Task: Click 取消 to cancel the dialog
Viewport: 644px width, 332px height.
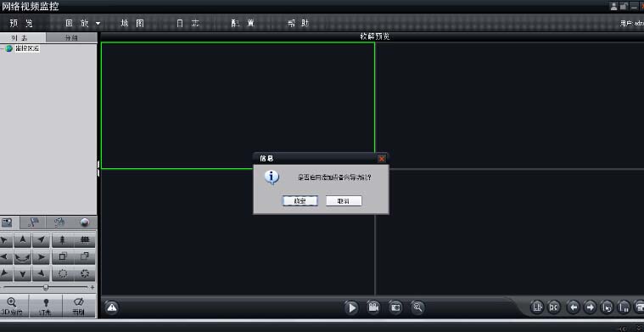Action: coord(344,201)
